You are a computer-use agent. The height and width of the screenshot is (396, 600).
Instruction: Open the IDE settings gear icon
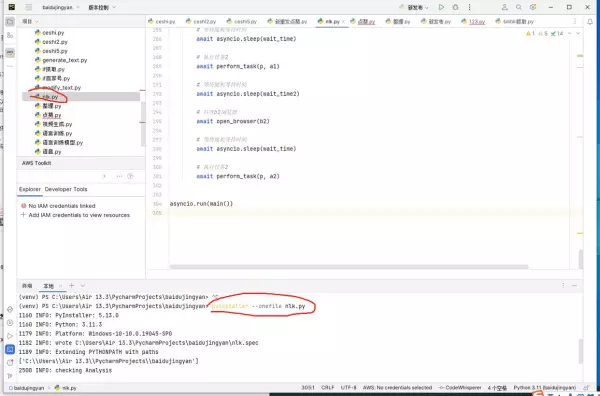tap(533, 7)
